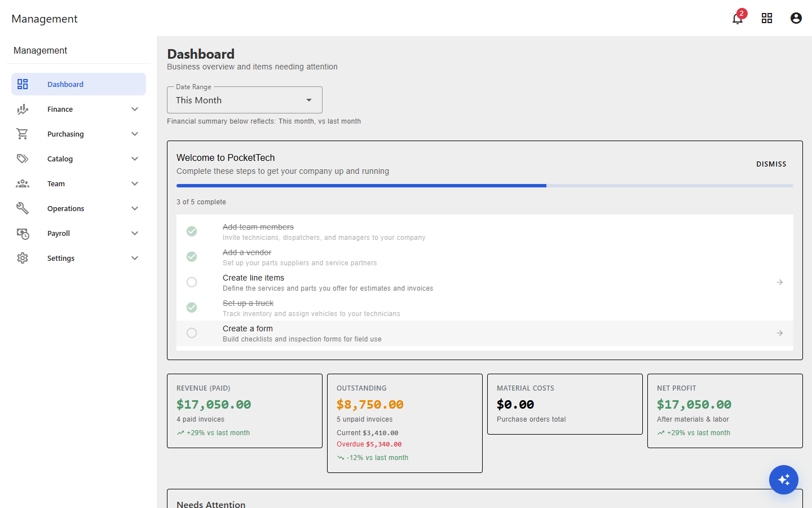
Task: Expand the Operations menu chevron
Action: [135, 208]
